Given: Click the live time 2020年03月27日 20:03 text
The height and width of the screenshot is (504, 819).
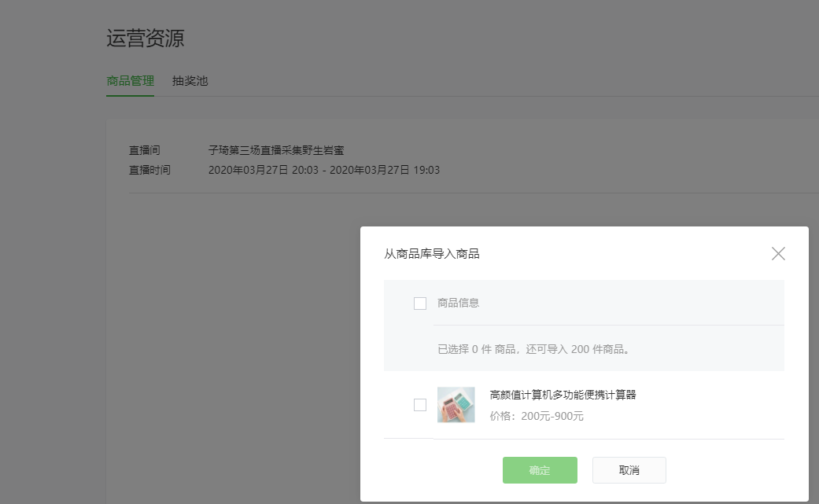Looking at the screenshot, I should (264, 170).
